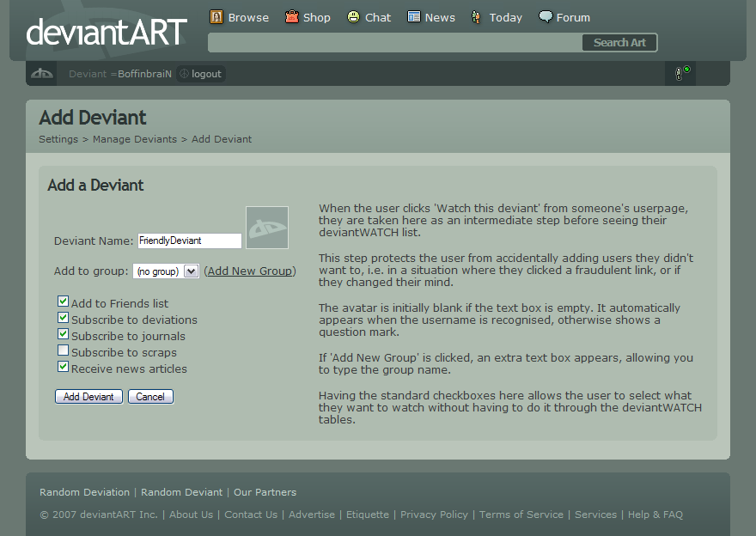Open the News menu label
The width and height of the screenshot is (756, 536).
(x=440, y=17)
